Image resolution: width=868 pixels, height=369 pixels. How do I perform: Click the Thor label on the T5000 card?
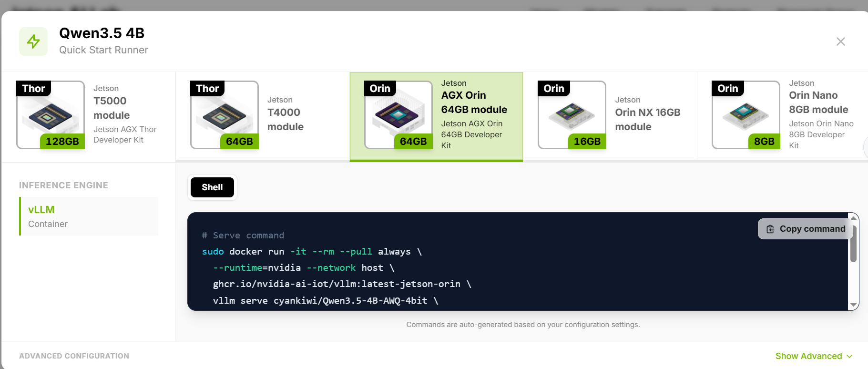(x=34, y=89)
